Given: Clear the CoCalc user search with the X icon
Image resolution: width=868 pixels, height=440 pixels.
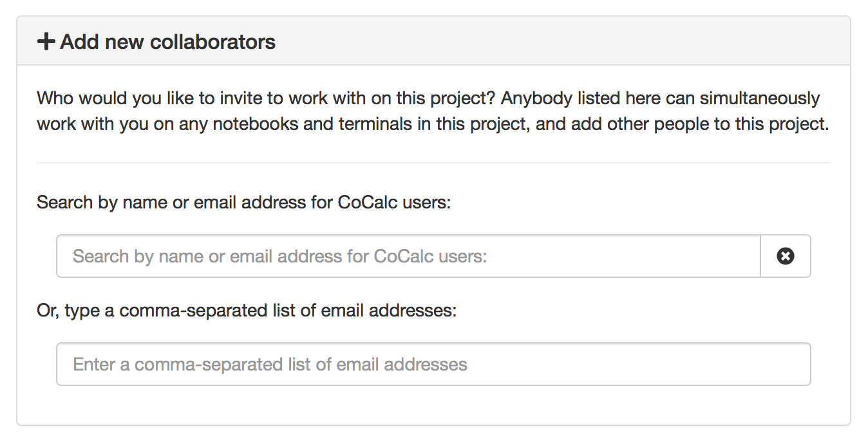Looking at the screenshot, I should click(785, 256).
